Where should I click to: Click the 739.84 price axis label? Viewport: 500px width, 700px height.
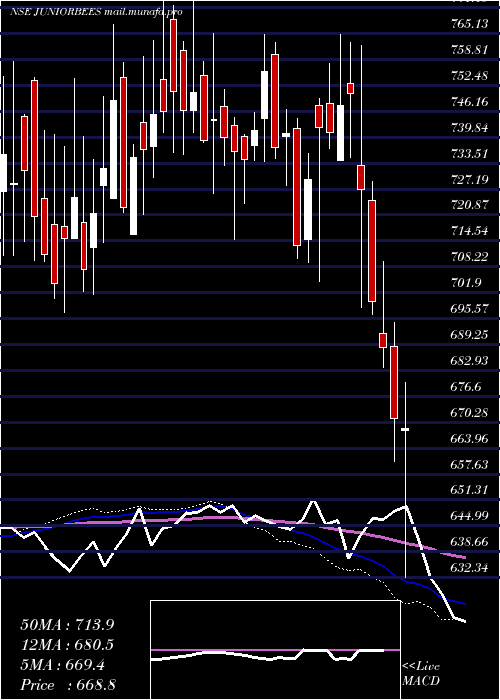coord(469,128)
